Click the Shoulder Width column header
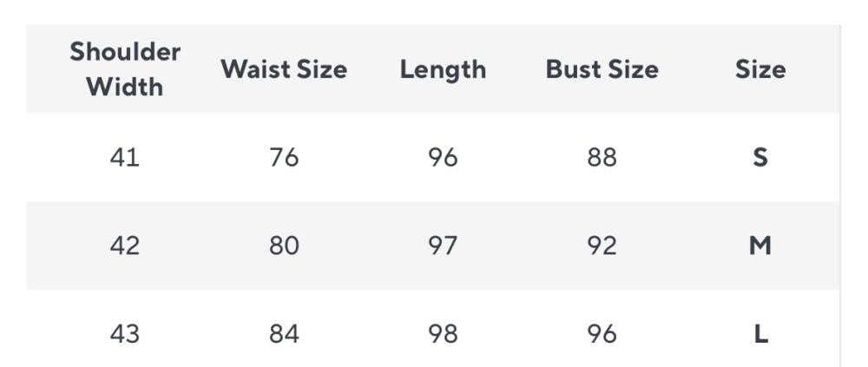 [x=125, y=69]
